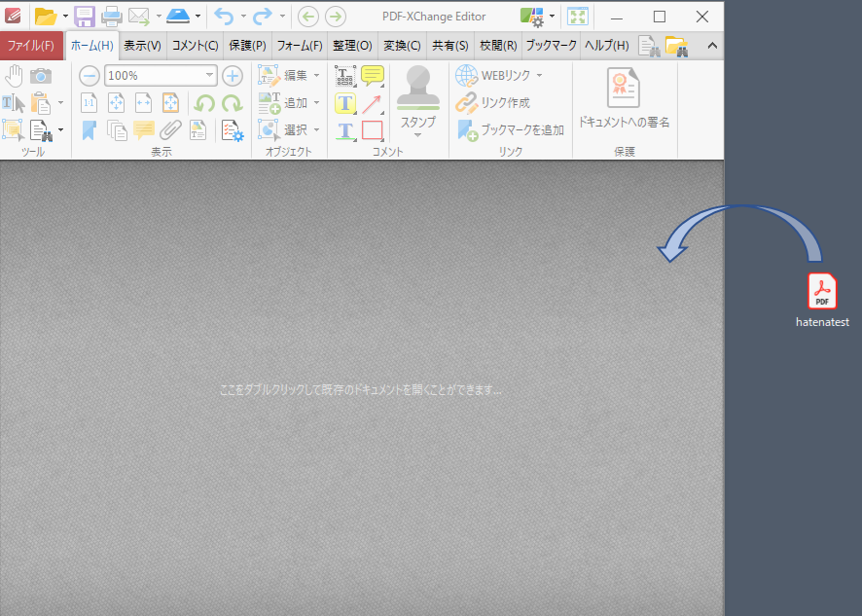Image resolution: width=862 pixels, height=616 pixels.
Task: Toggle full screen mode icon
Action: pyautogui.click(x=578, y=17)
